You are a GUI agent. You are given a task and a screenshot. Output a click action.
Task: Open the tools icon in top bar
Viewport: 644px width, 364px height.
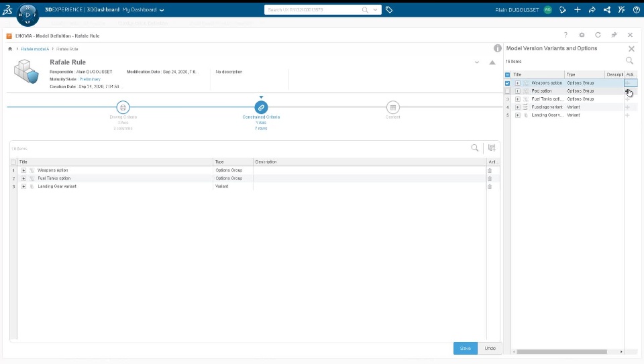tap(621, 10)
